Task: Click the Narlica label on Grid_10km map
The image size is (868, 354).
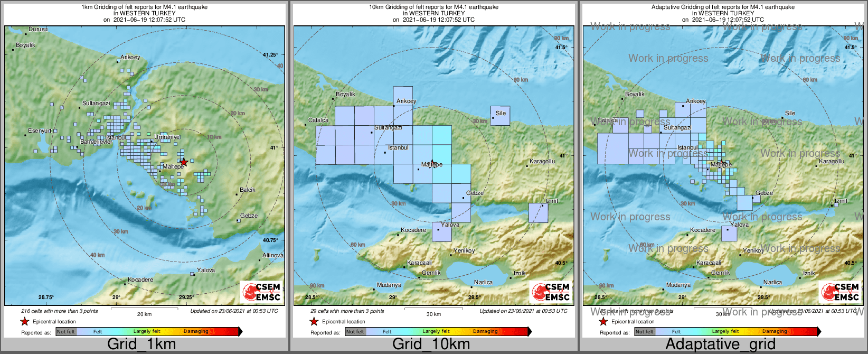Action: pos(483,282)
